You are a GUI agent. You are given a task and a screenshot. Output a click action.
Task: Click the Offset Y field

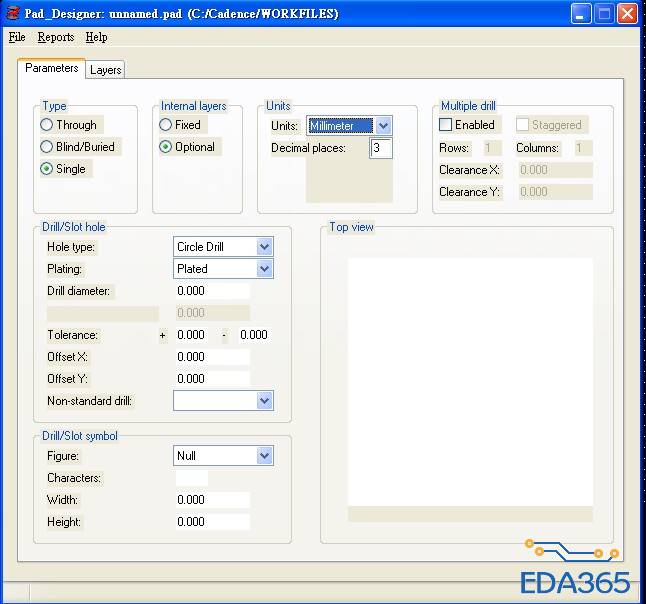(212, 379)
